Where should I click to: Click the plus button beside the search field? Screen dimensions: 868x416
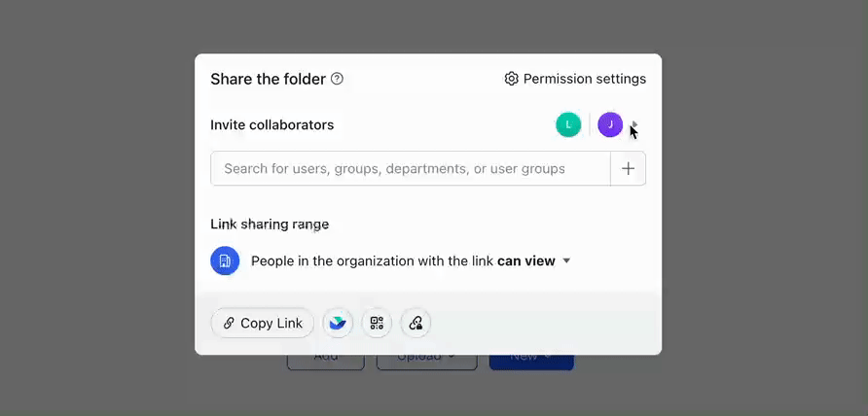tap(628, 169)
